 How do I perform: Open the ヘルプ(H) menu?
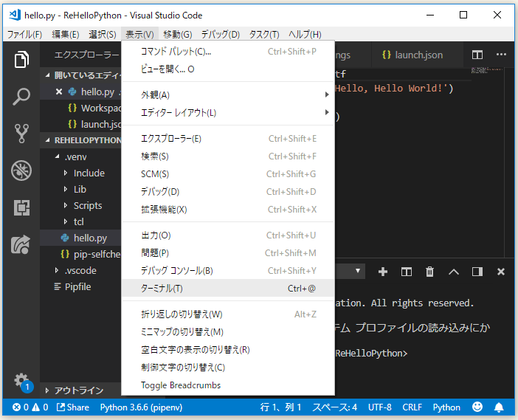click(x=305, y=35)
